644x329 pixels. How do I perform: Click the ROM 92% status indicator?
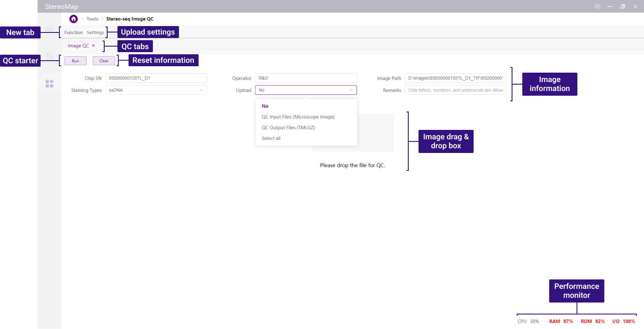[593, 321]
